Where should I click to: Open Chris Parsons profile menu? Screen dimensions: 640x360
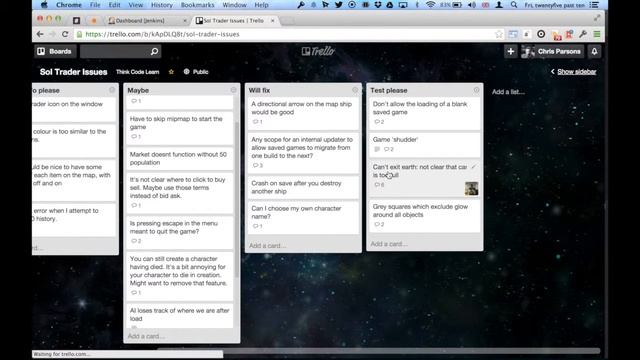pos(552,51)
